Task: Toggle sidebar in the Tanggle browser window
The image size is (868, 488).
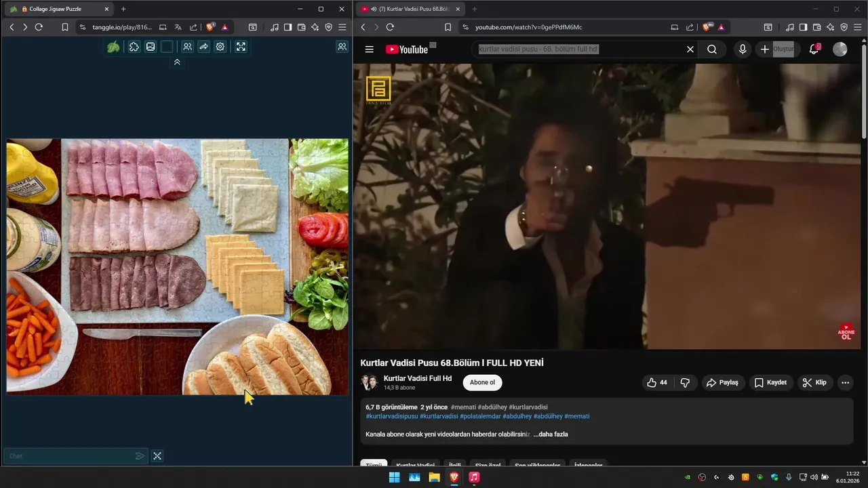Action: [x=288, y=27]
